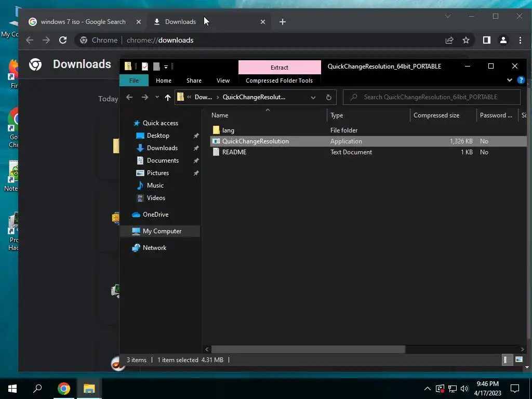Expand the Explorer ribbon with chevron
The height and width of the screenshot is (399, 532).
pyautogui.click(x=509, y=80)
